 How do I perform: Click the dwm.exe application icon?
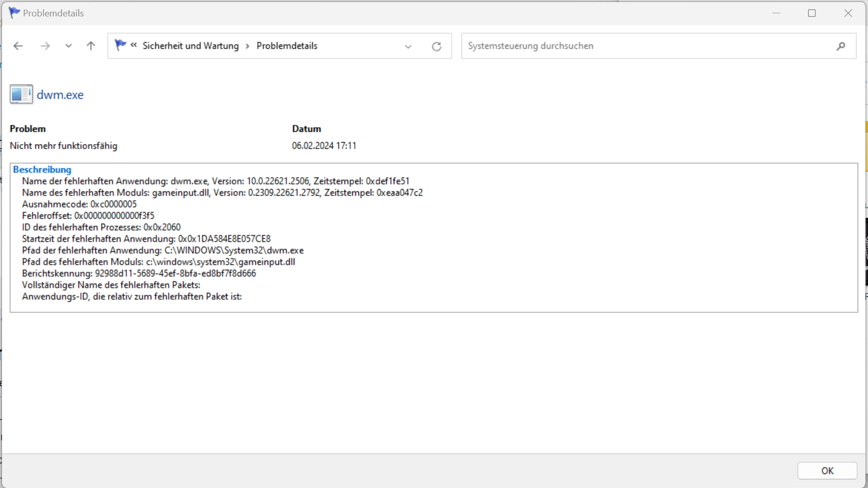[x=21, y=94]
